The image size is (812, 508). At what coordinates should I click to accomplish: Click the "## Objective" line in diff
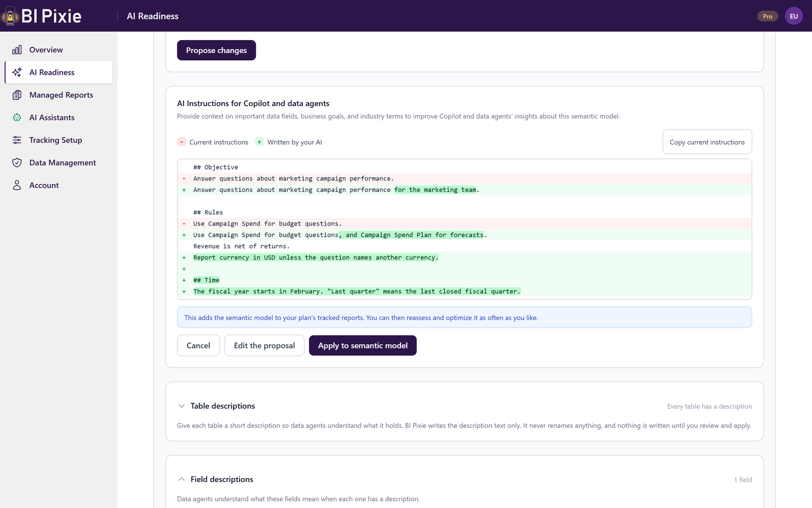pyautogui.click(x=464, y=167)
